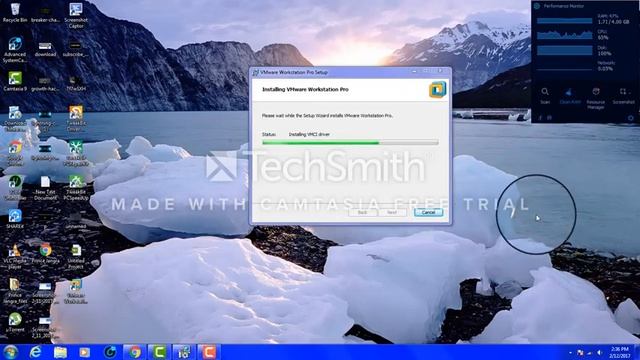The height and width of the screenshot is (360, 640).
Task: Open the Windows Start menu orb
Action: [x=11, y=352]
